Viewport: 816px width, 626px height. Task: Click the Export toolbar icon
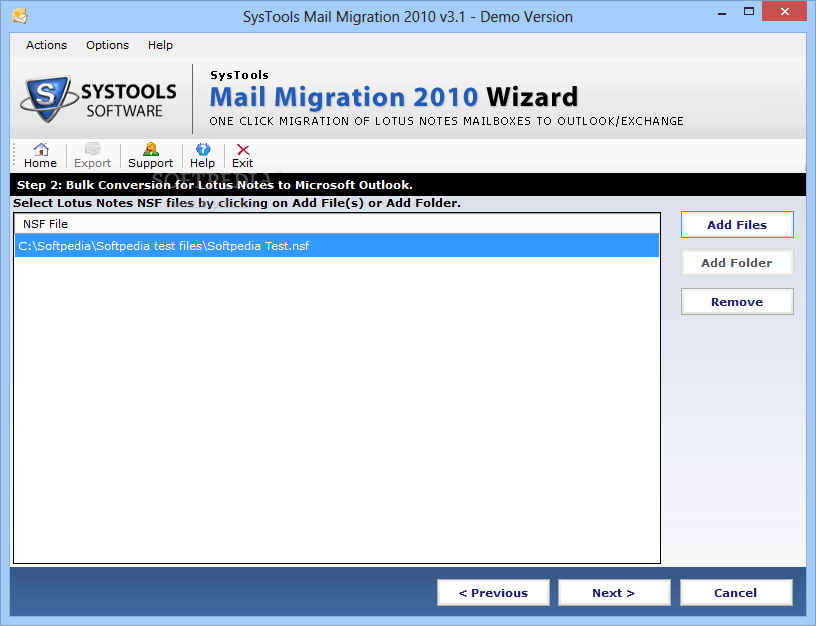[93, 155]
